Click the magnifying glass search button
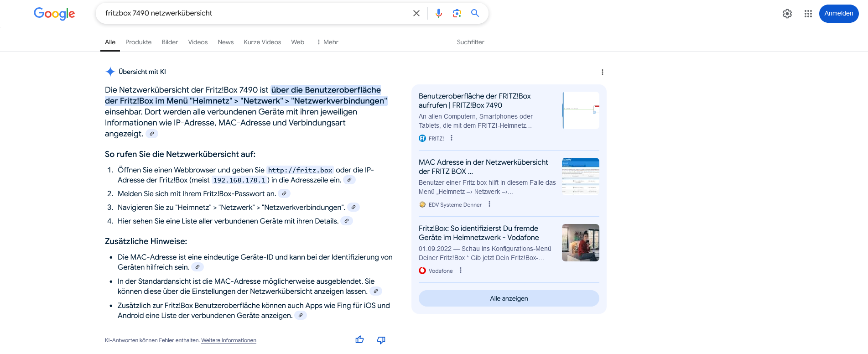The width and height of the screenshot is (868, 354). pos(475,13)
